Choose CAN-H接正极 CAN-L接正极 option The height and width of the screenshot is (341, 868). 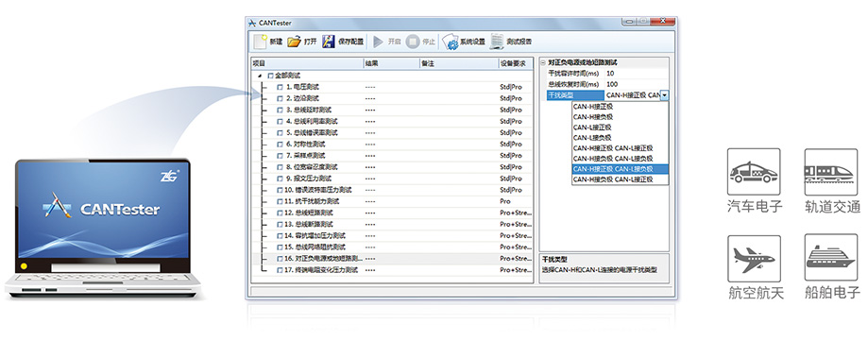point(620,148)
